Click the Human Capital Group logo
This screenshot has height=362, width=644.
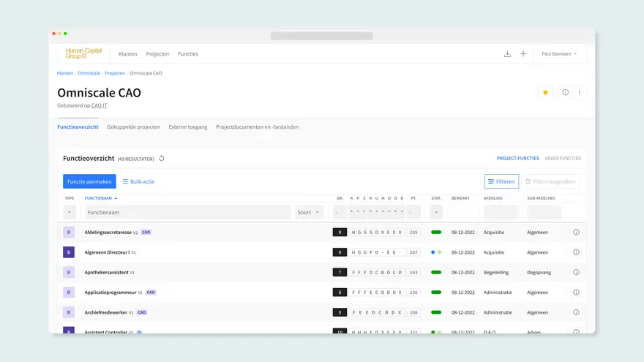(83, 53)
